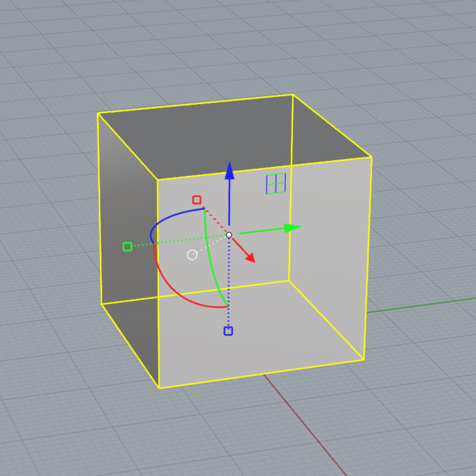Select the red square scale handle
The height and width of the screenshot is (476, 476).
[x=197, y=200]
